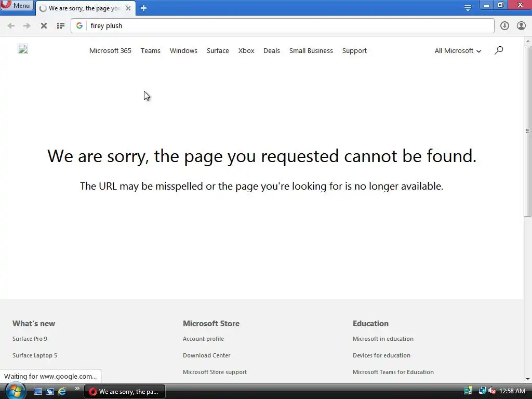Click the page vertical scrollbar thumb
The height and width of the screenshot is (399, 532).
click(x=528, y=131)
